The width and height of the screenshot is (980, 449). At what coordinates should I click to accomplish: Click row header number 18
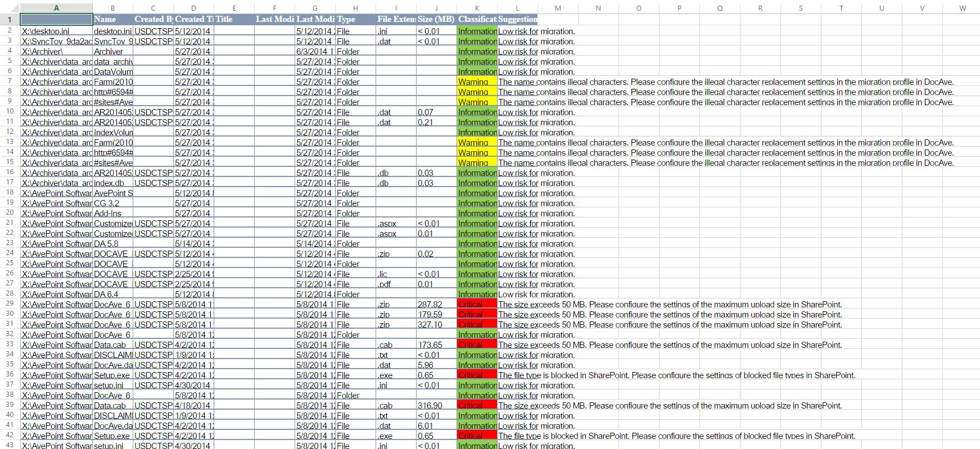click(x=10, y=192)
